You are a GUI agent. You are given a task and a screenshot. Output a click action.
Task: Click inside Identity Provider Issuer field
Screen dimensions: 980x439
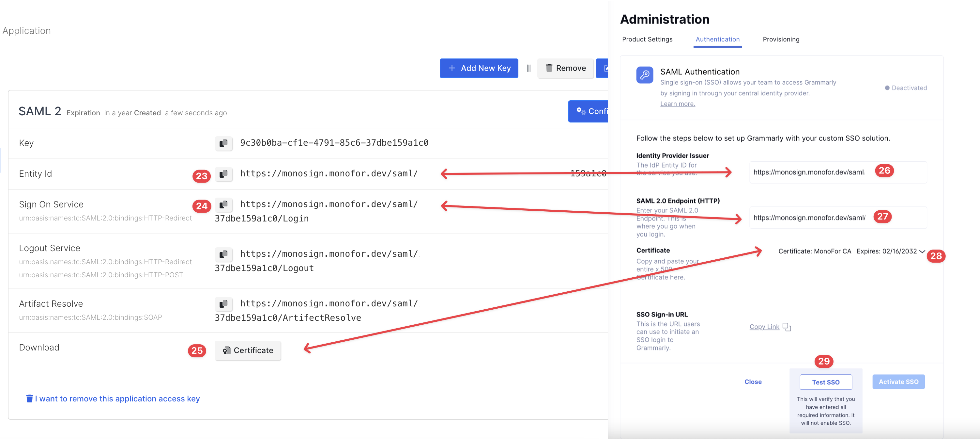tap(808, 172)
